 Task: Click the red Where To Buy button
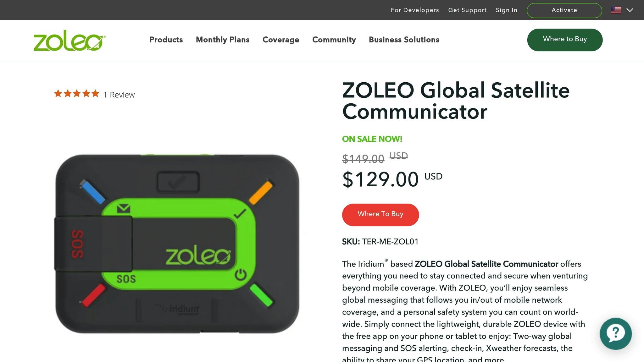click(380, 214)
